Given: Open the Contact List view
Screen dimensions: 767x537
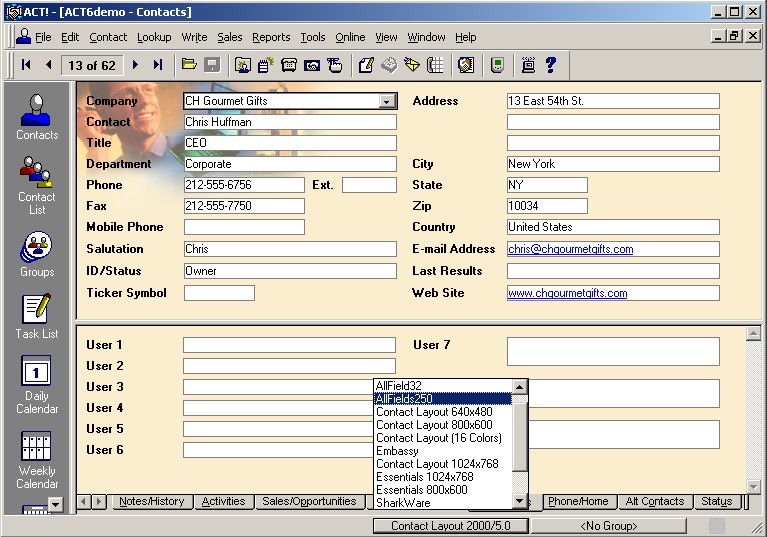Looking at the screenshot, I should 37,186.
